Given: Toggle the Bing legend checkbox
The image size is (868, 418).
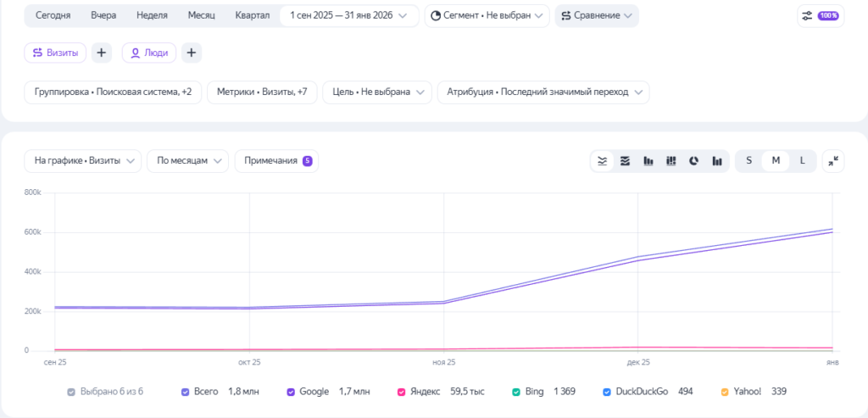Looking at the screenshot, I should pos(516,392).
